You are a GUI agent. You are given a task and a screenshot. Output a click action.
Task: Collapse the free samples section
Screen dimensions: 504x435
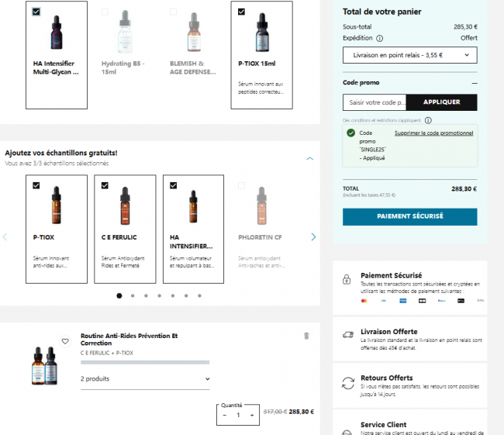(310, 158)
